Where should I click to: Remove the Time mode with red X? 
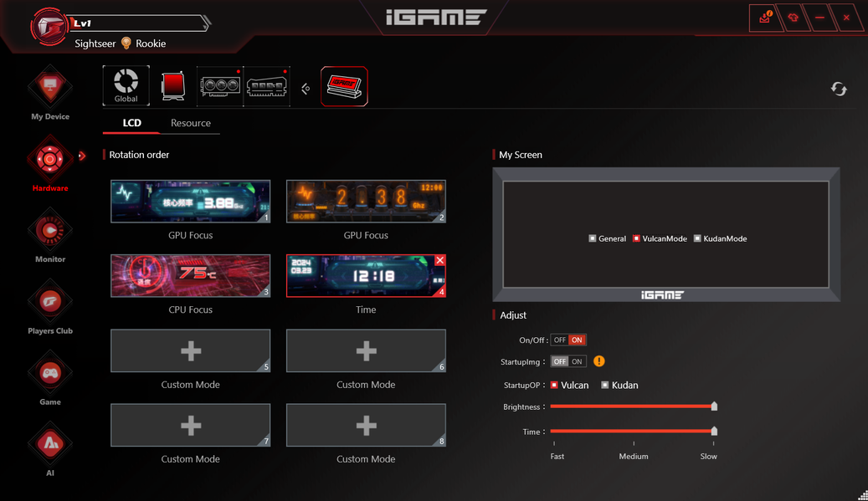(x=439, y=260)
